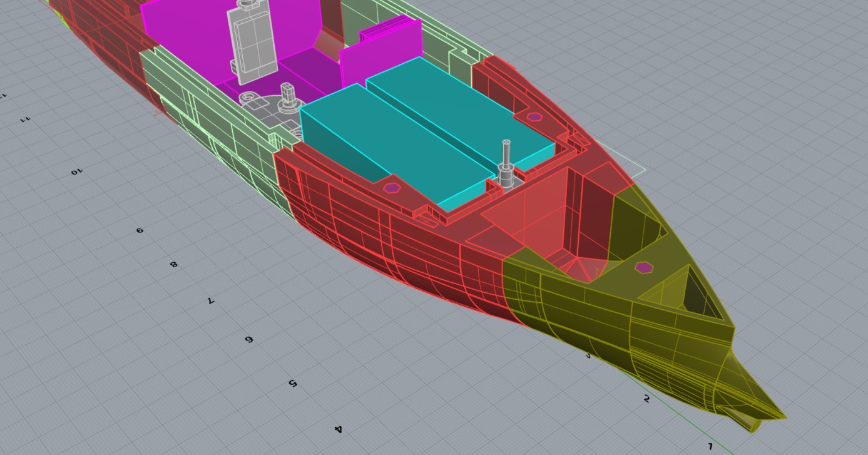
Task: Click the purple hexagon on the far red deck edge
Action: (534, 116)
